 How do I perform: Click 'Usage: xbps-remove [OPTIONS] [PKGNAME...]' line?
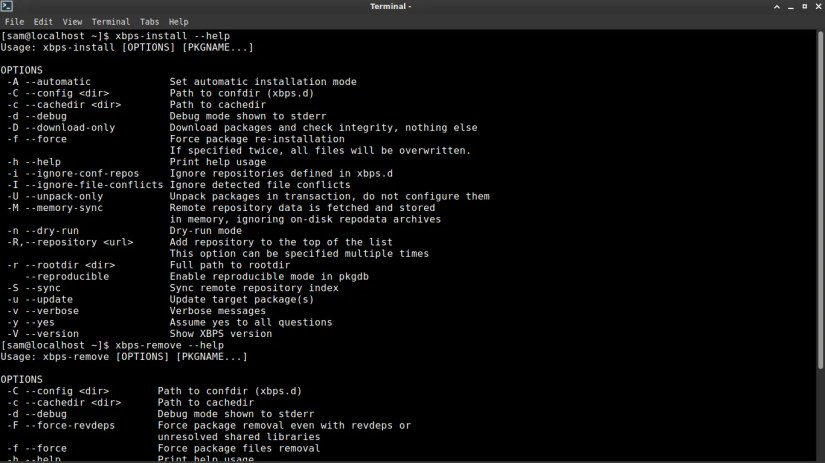tap(124, 357)
